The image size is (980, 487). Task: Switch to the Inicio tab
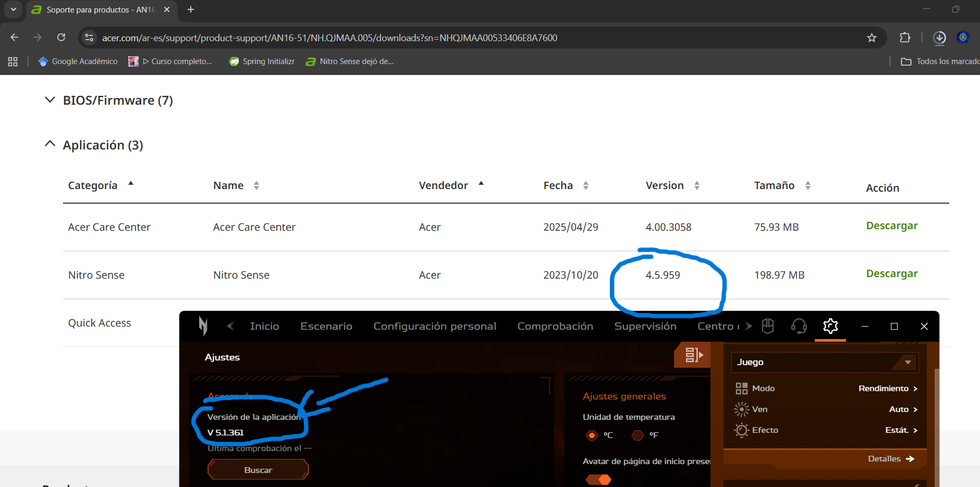pyautogui.click(x=264, y=326)
